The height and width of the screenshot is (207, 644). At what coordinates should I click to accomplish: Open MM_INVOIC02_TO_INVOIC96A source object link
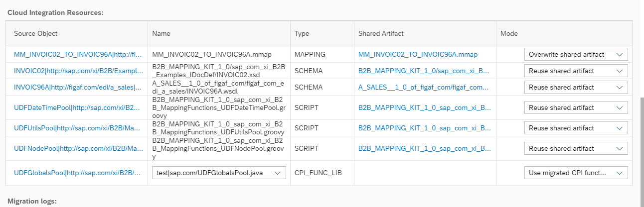coord(78,54)
